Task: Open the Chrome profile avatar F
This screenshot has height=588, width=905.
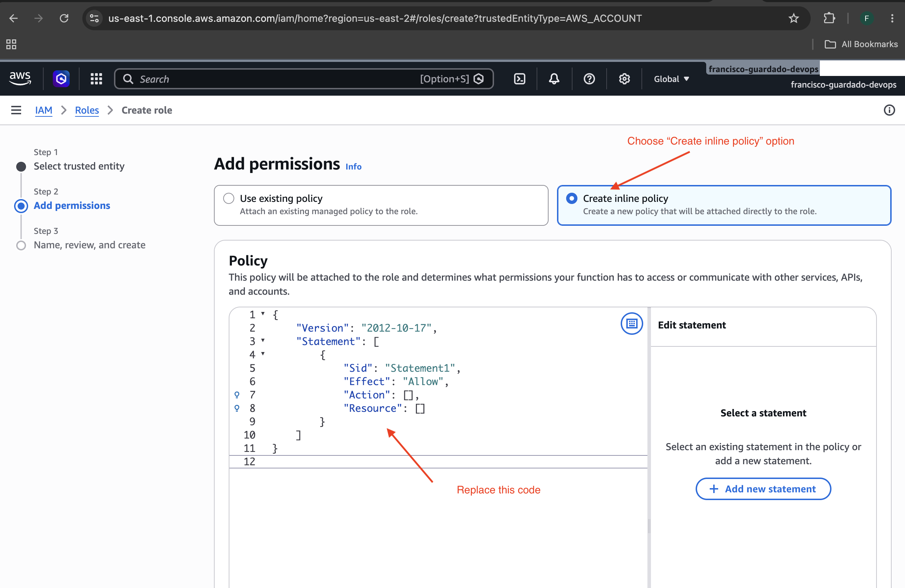Action: (x=866, y=18)
